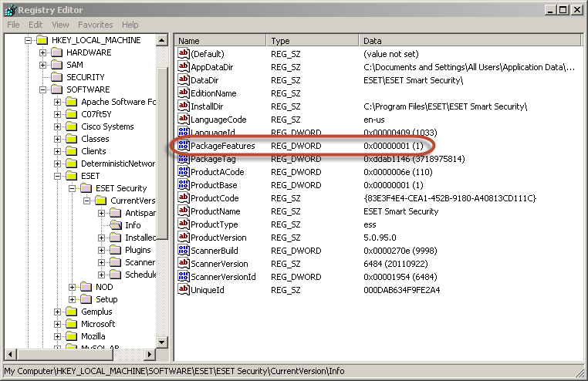Click the Microsoft key folder icon
The image size is (588, 381).
[71, 324]
